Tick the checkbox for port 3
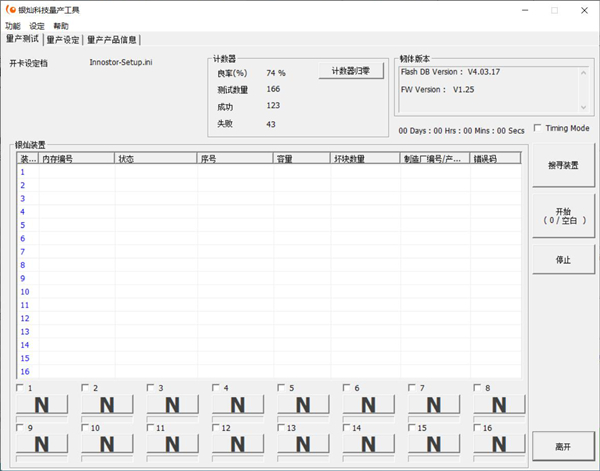This screenshot has height=471, width=600. tap(151, 388)
